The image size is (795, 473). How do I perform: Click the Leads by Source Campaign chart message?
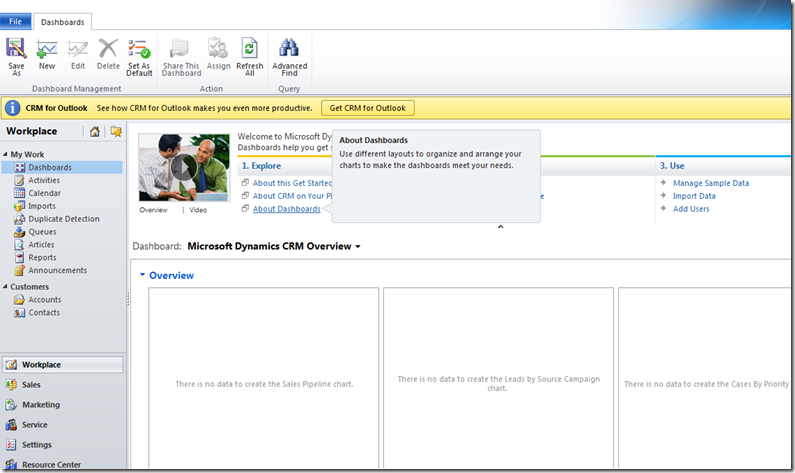point(498,383)
